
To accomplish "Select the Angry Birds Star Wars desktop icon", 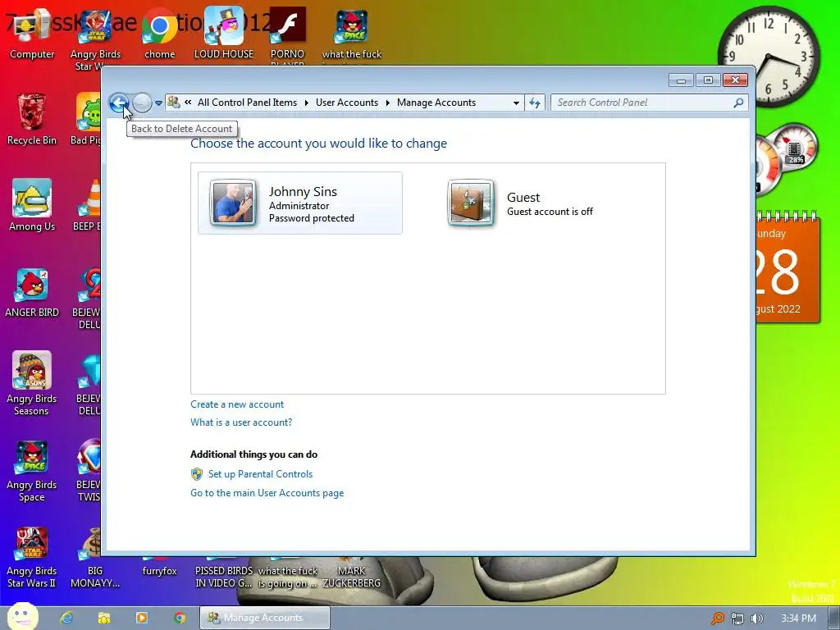I will 95,40.
